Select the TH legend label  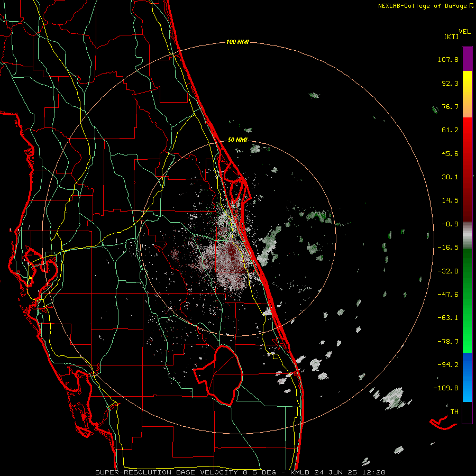point(454,412)
